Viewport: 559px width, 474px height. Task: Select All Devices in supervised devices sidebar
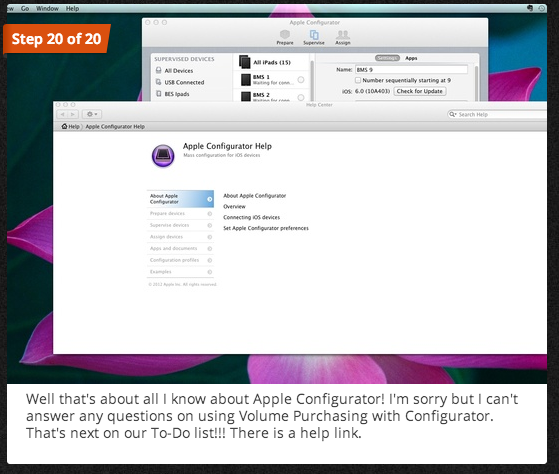click(179, 71)
